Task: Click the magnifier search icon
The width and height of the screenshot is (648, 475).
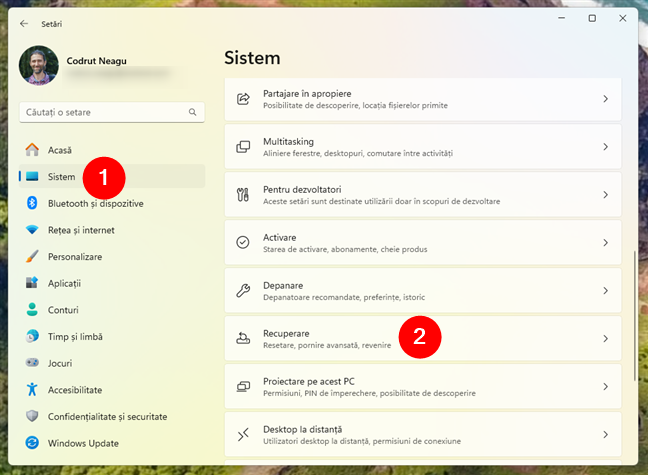Action: click(x=193, y=112)
